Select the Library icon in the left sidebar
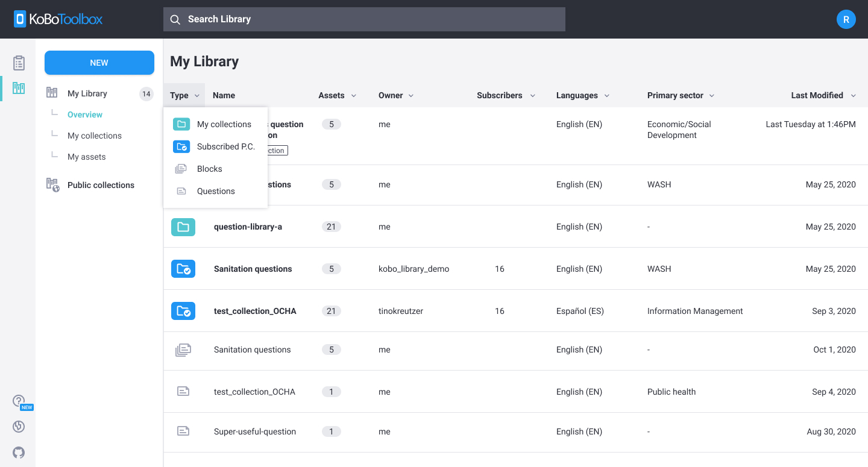The height and width of the screenshot is (467, 868). click(x=19, y=88)
